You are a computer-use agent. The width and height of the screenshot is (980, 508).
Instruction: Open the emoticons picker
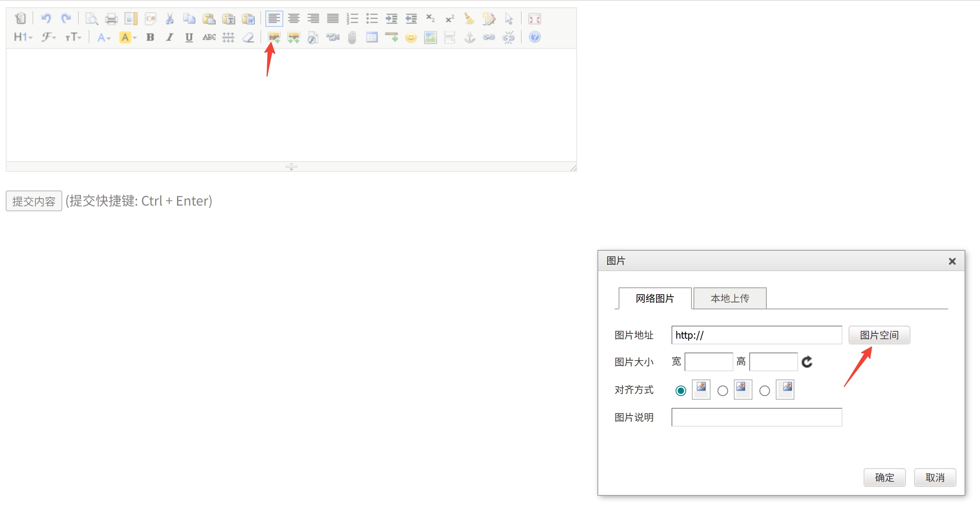pyautogui.click(x=411, y=37)
